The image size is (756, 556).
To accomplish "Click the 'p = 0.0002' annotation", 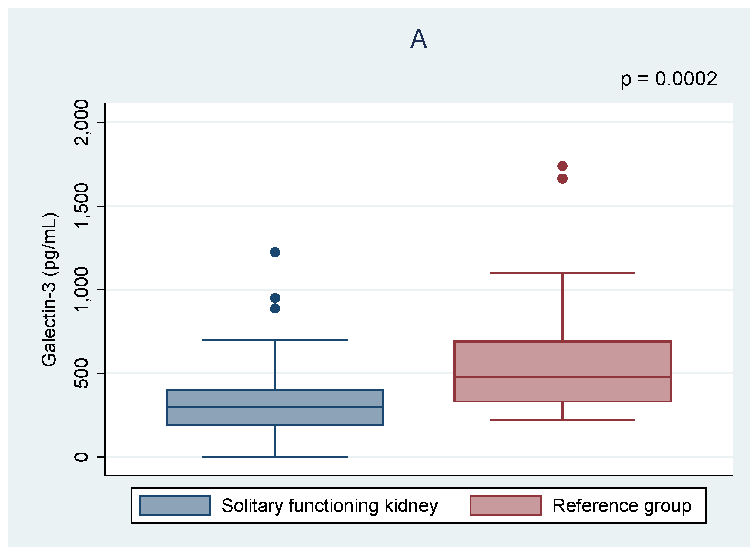I will click(668, 79).
